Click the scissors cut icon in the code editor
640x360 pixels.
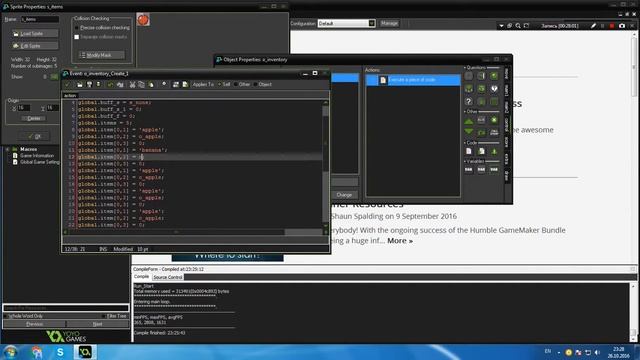pos(132,84)
